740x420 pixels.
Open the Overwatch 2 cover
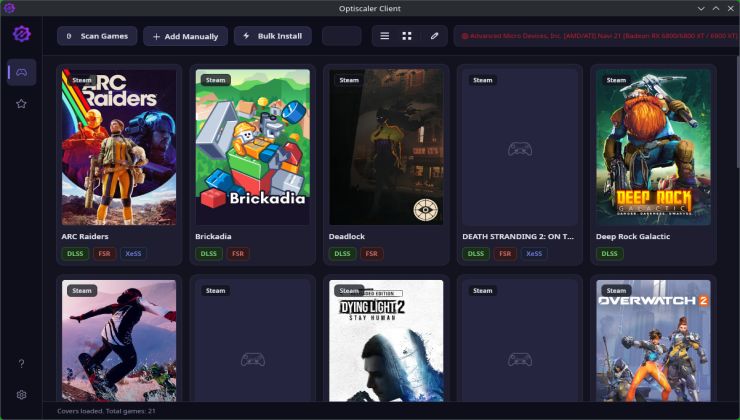[654, 341]
